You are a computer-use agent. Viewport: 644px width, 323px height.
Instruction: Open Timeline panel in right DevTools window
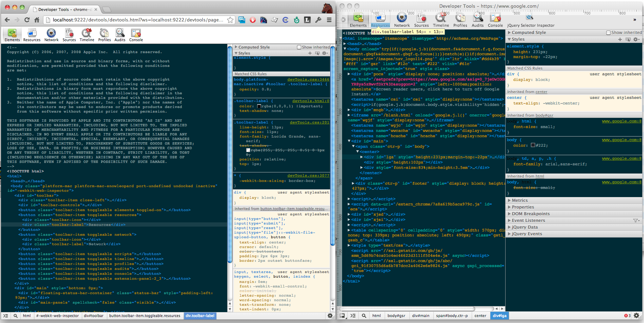tap(441, 20)
